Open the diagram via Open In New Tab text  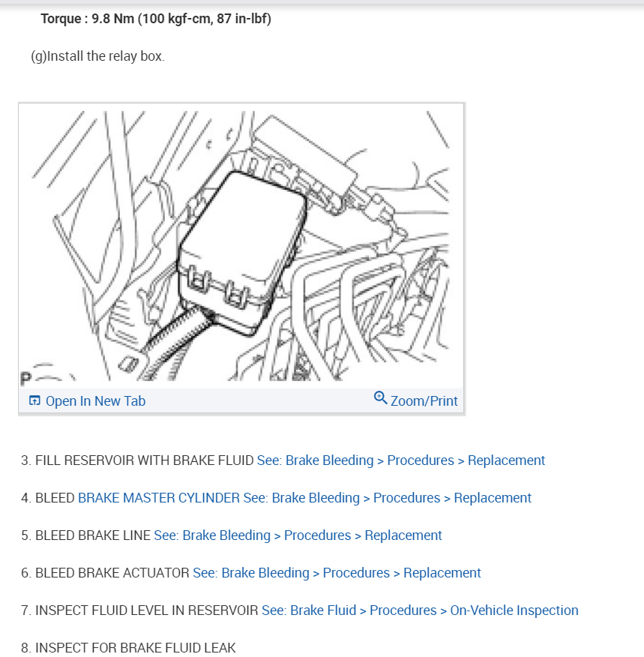coord(95,401)
